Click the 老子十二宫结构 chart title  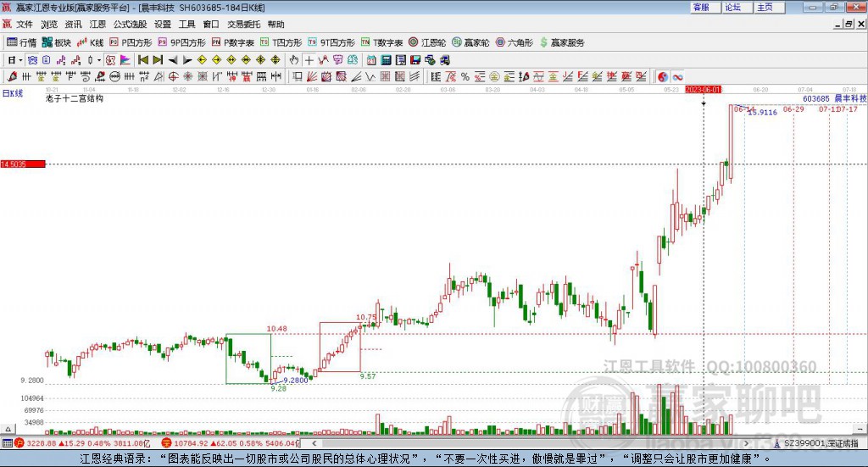click(75, 98)
